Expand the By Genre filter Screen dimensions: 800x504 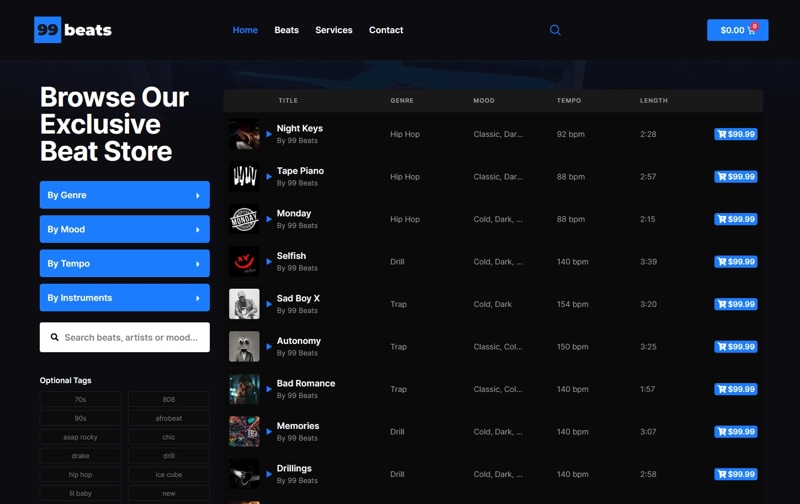pyautogui.click(x=124, y=195)
